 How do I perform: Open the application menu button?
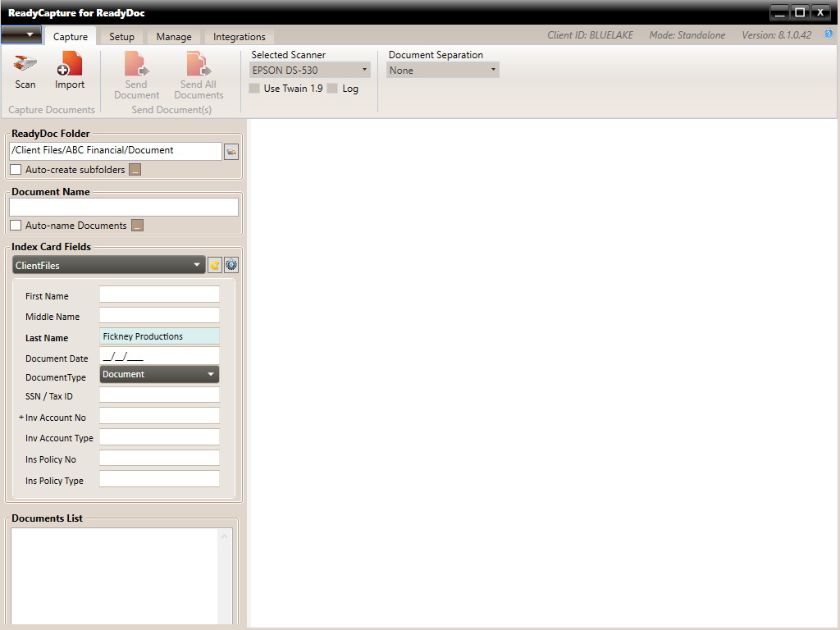[x=21, y=34]
